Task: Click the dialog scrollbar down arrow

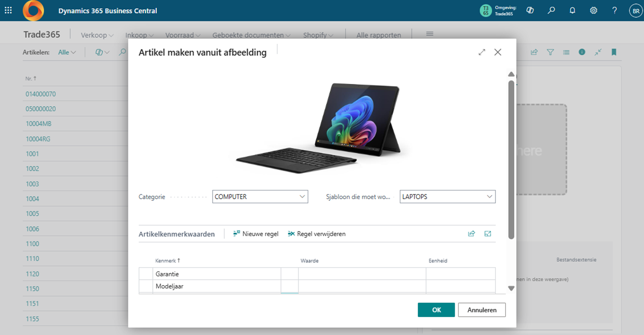Action: 511,288
